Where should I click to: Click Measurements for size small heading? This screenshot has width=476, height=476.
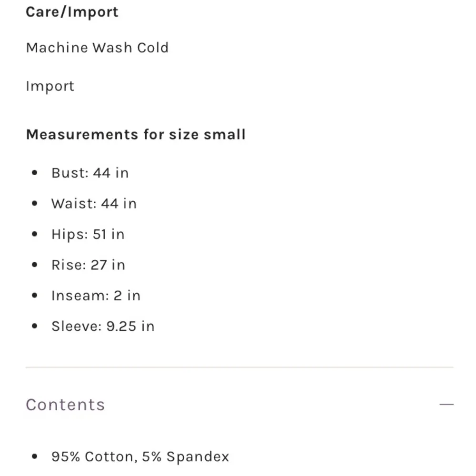[136, 134]
